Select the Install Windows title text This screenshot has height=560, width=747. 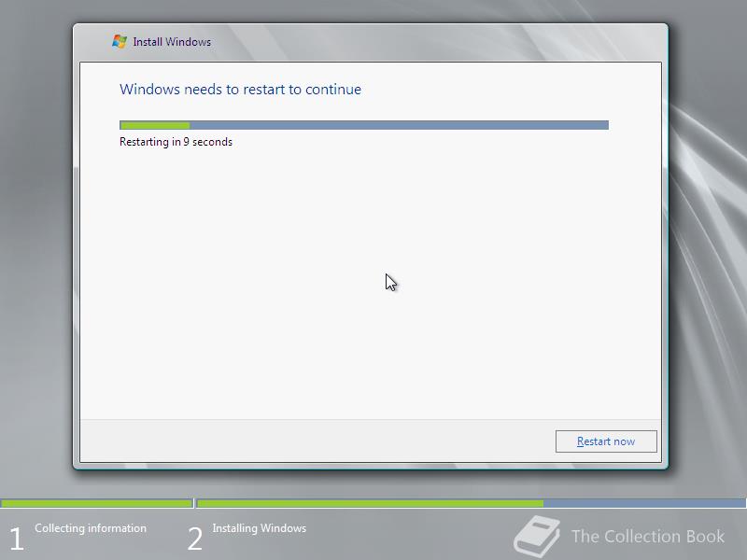tap(172, 42)
